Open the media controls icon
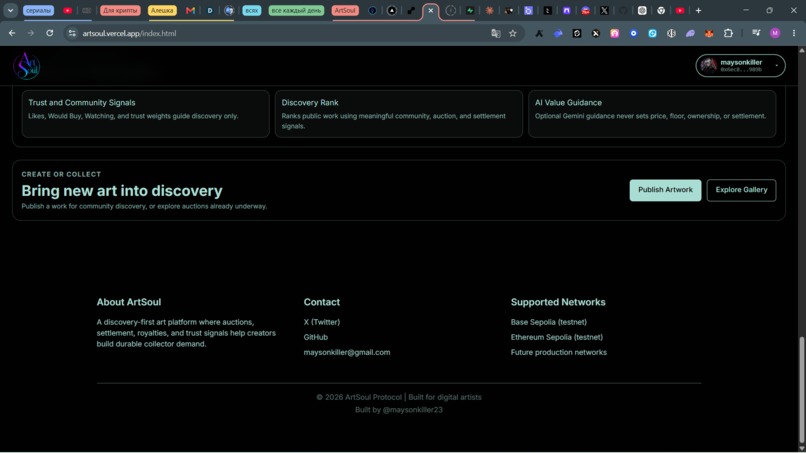 click(x=756, y=33)
